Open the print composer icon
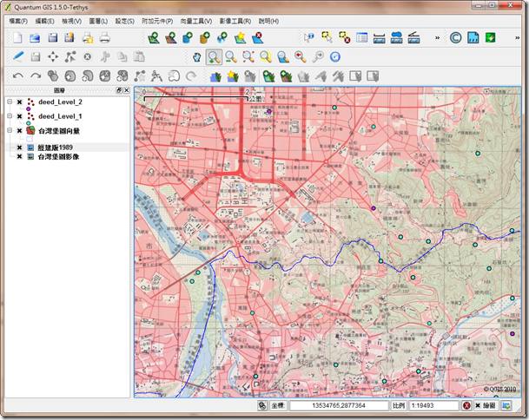Image resolution: width=529 pixels, height=420 pixels. 88,37
